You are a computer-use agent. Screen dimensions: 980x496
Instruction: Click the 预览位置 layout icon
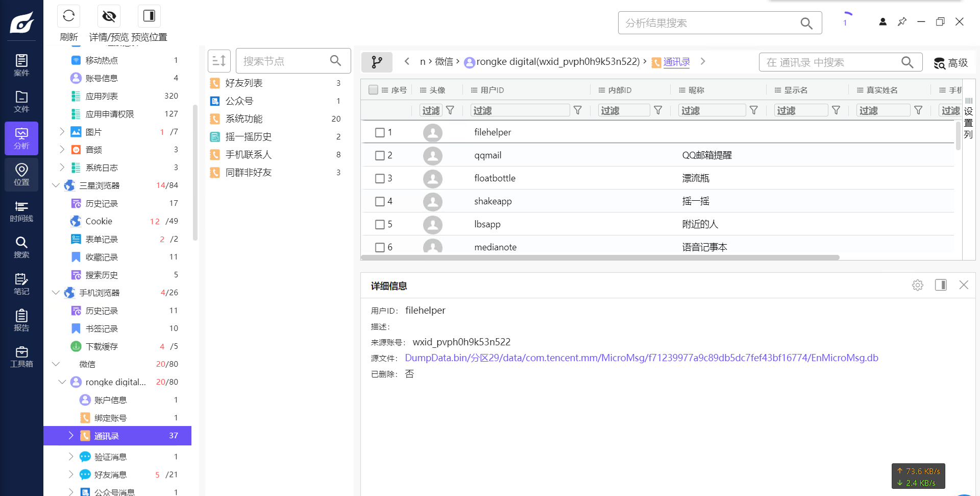[149, 16]
